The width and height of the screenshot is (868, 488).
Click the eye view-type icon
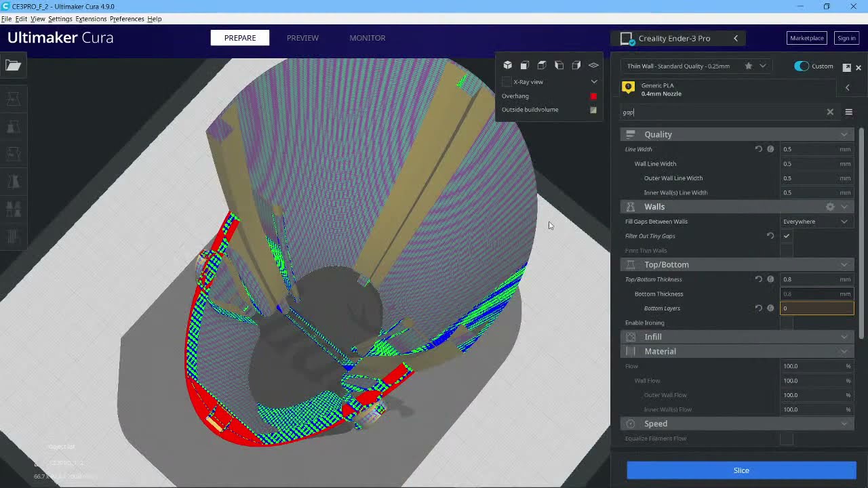coord(593,65)
